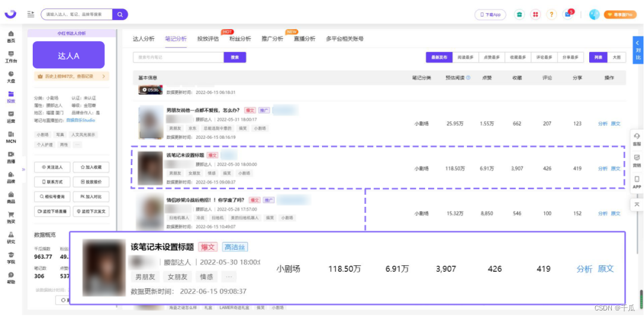644x317 pixels.
Task: Expand the left panel with » handle
Action: (x=23, y=169)
